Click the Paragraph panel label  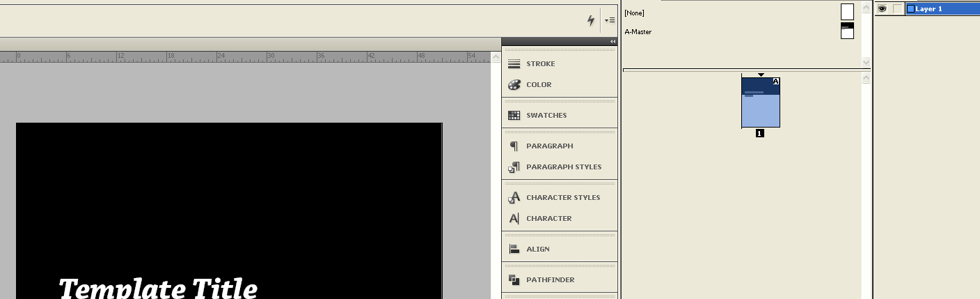pyautogui.click(x=550, y=146)
